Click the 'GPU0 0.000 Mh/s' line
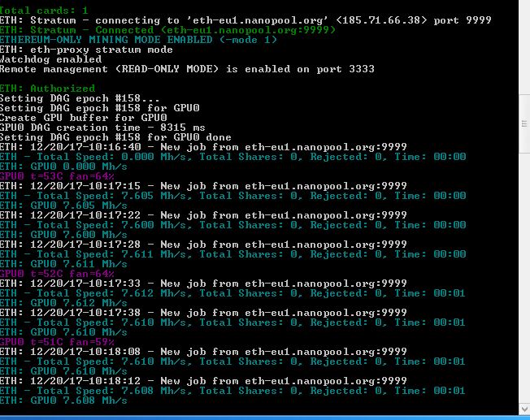Image resolution: width=530 pixels, height=420 pixels. click(63, 167)
